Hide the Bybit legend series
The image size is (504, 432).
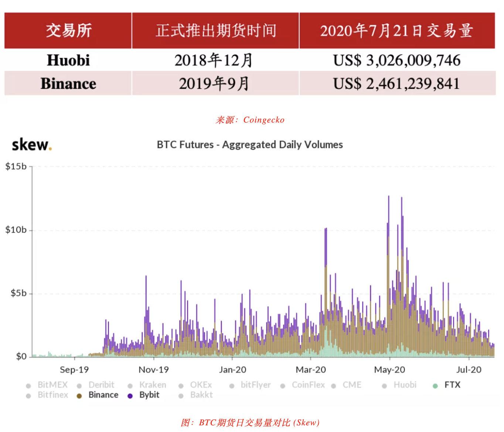tap(143, 395)
